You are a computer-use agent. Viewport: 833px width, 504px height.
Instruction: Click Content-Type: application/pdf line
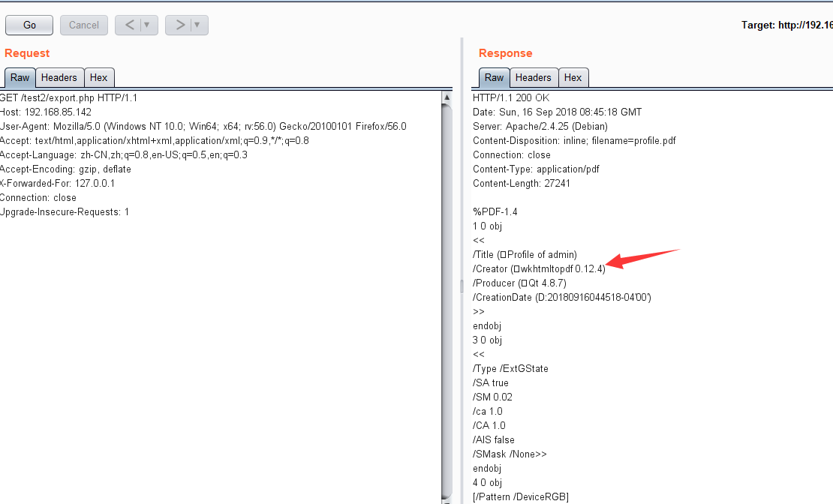[536, 169]
